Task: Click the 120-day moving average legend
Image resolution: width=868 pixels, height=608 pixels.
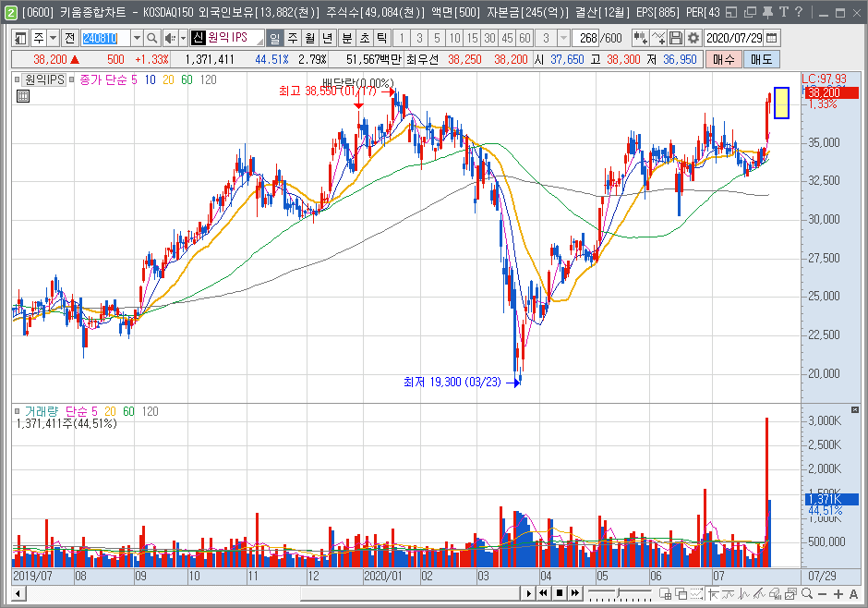Action: (208, 79)
